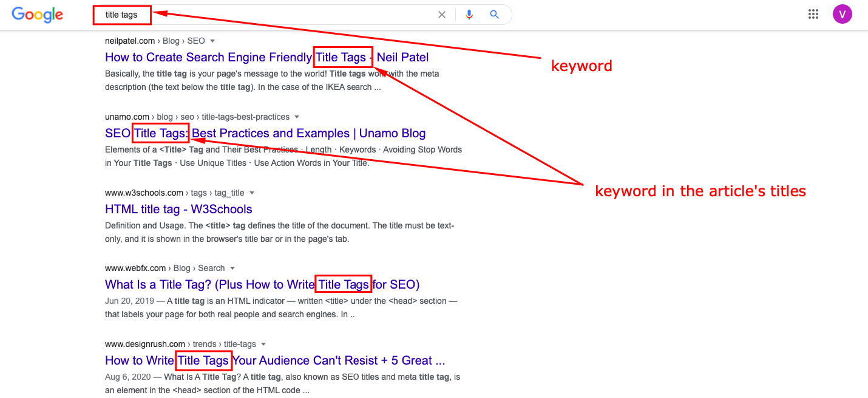Viewport: 868px width, 398px height.
Task: Click the www.w3schools.com › tags › tag_title breadcrumb
Action: 175,193
